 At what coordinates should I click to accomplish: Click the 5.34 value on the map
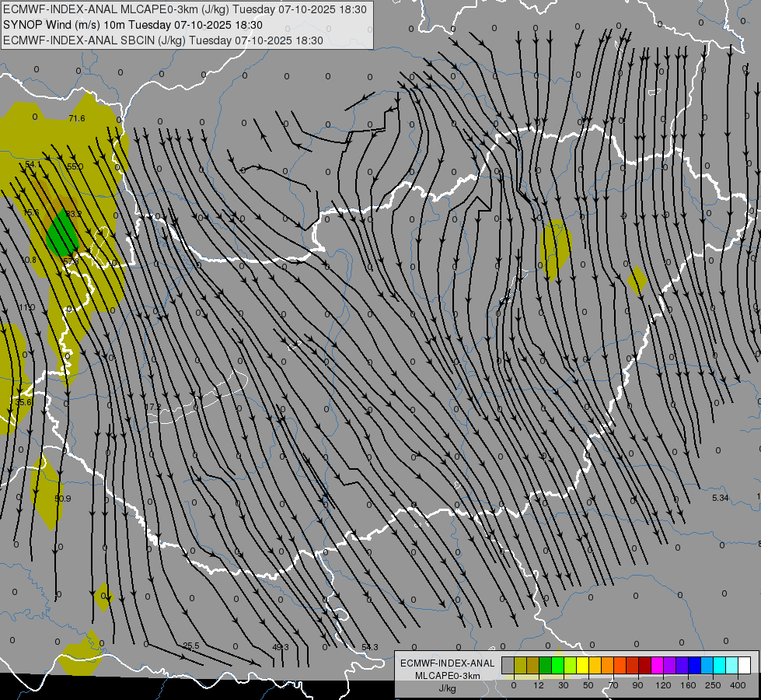[x=720, y=497]
